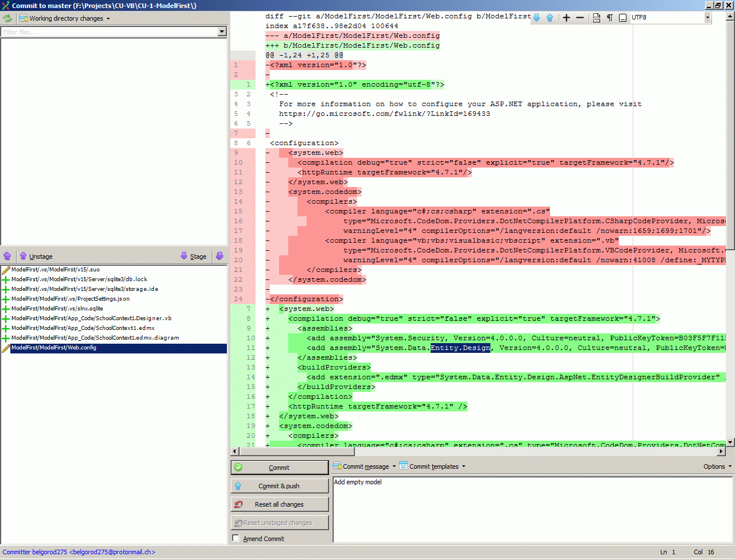735x560 pixels.
Task: Select SchoolContext1.Designer.vb file entry
Action: 91,318
